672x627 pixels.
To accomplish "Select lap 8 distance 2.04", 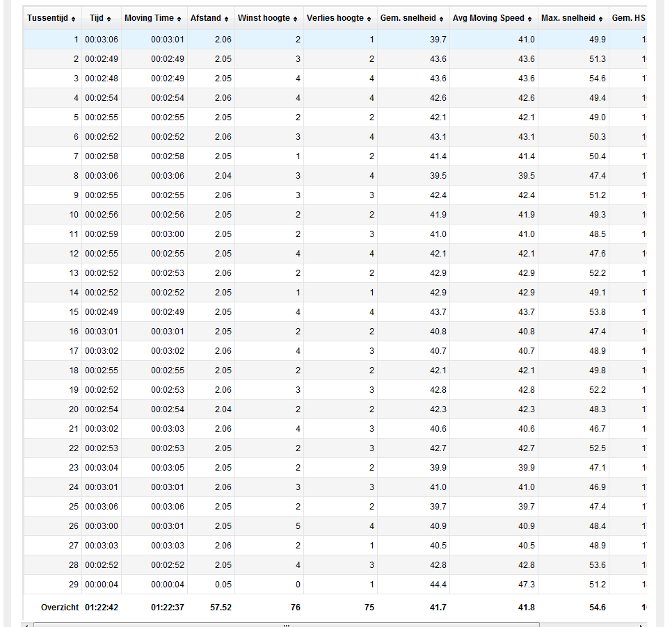I will pos(223,176).
